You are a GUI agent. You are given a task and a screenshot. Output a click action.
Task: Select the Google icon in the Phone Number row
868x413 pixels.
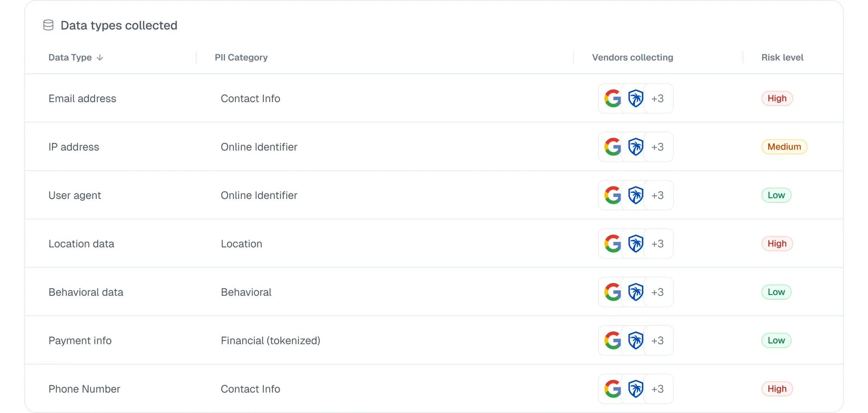(x=612, y=389)
